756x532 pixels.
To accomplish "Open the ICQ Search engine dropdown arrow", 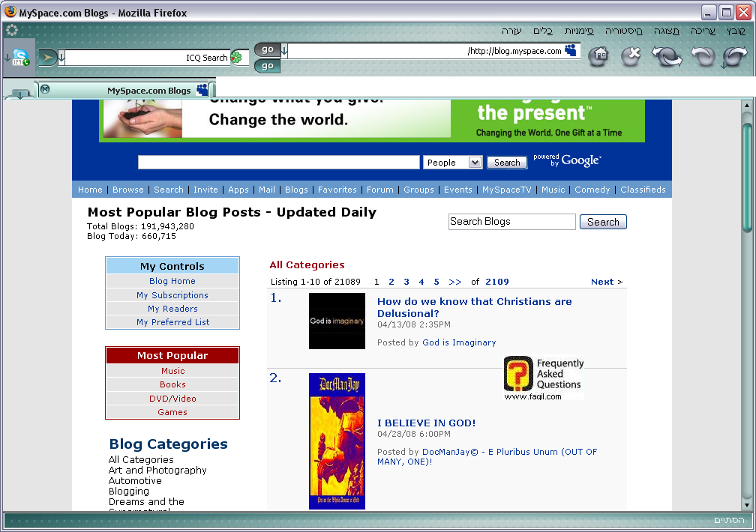I will 61,58.
